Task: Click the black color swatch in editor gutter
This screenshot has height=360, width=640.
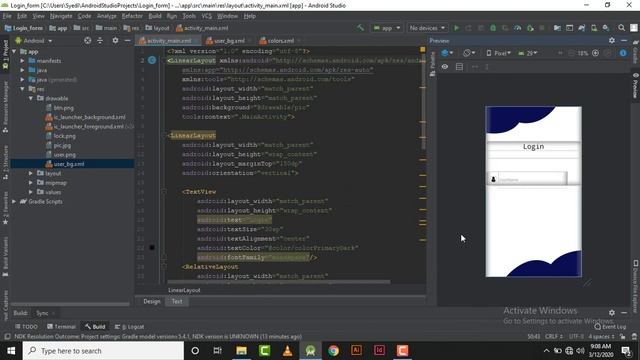Action: pyautogui.click(x=152, y=247)
